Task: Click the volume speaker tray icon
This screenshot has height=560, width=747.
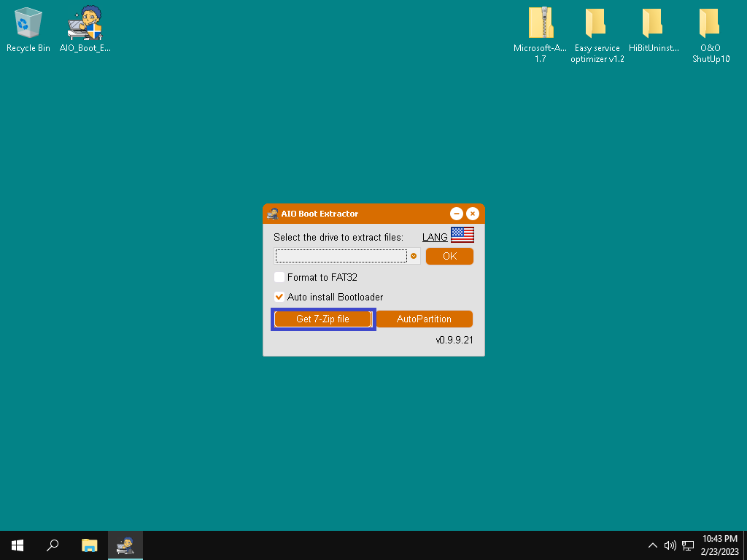Action: click(670, 545)
